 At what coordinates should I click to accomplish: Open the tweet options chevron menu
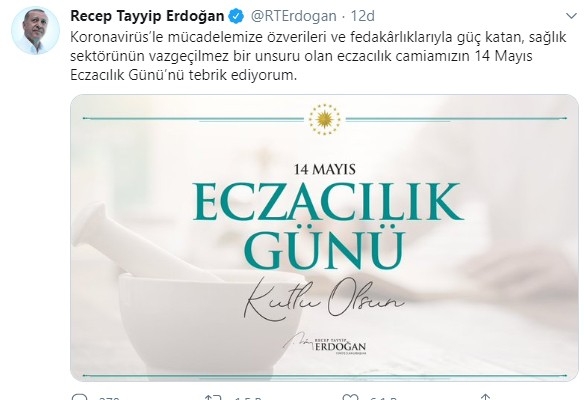(571, 16)
